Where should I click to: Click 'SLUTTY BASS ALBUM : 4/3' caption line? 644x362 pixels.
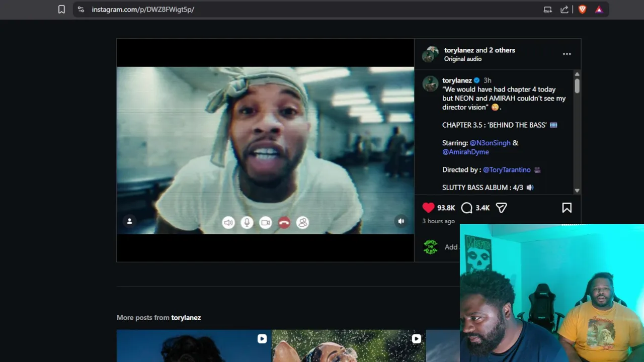tap(488, 188)
